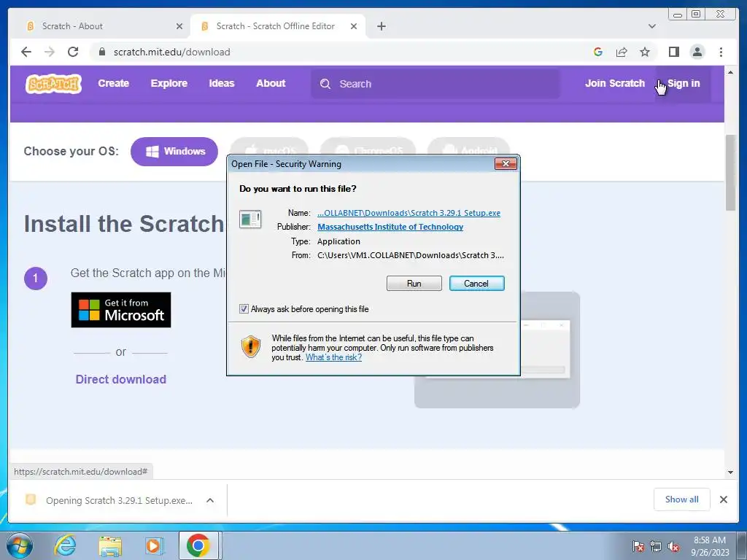Open the Explore menu item
Viewport: 747px width, 560px height.
pos(169,83)
